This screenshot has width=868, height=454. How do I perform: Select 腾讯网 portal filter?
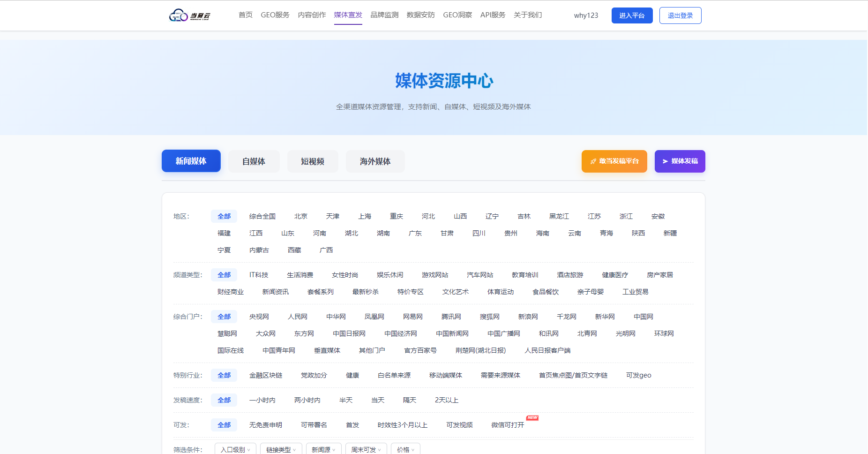[x=451, y=317]
